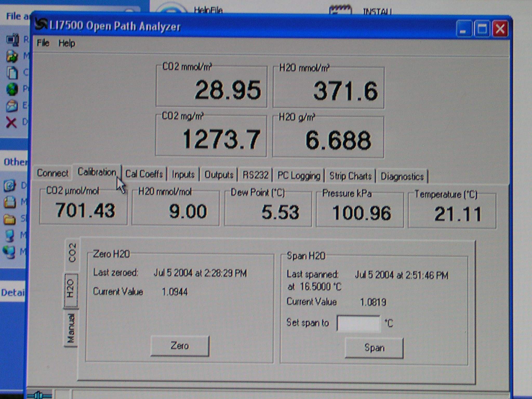The width and height of the screenshot is (532, 399).
Task: Open the Help menu
Action: coord(67,43)
